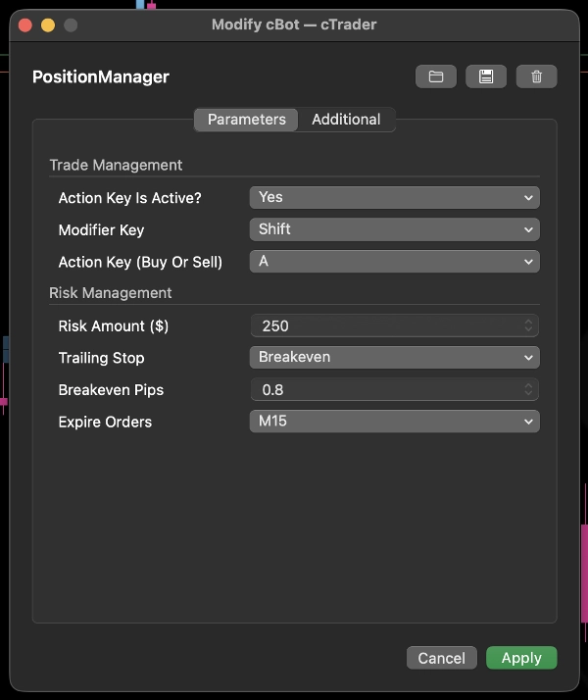Close the Modify cBot window with red button
Viewport: 588px width, 700px height.
pyautogui.click(x=25, y=25)
